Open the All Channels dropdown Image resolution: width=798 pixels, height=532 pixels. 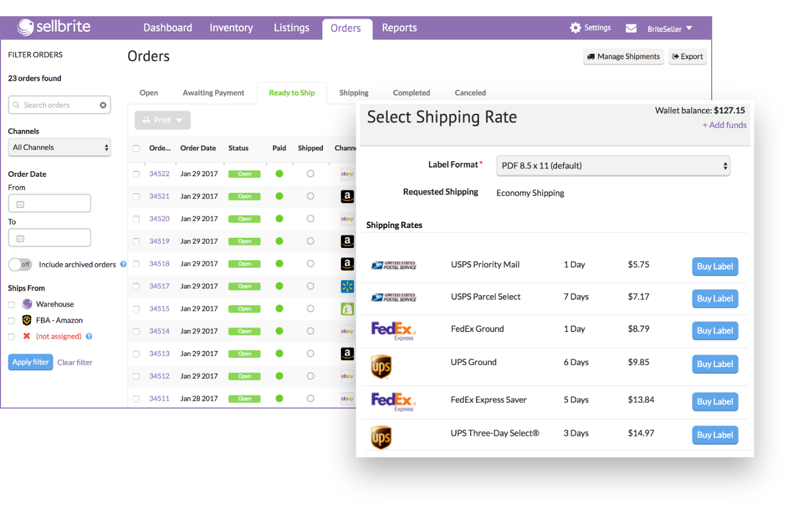pos(59,147)
